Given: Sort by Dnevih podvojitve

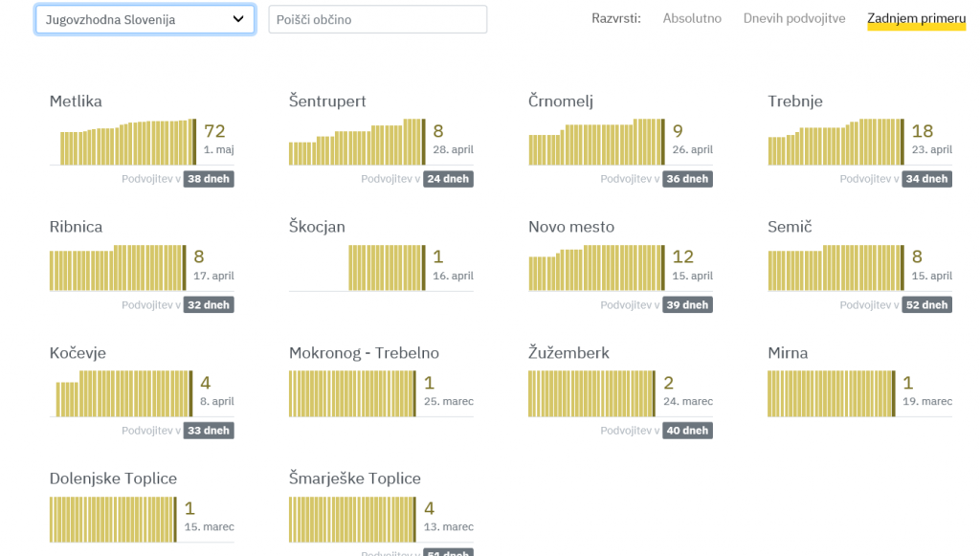Looking at the screenshot, I should 794,19.
